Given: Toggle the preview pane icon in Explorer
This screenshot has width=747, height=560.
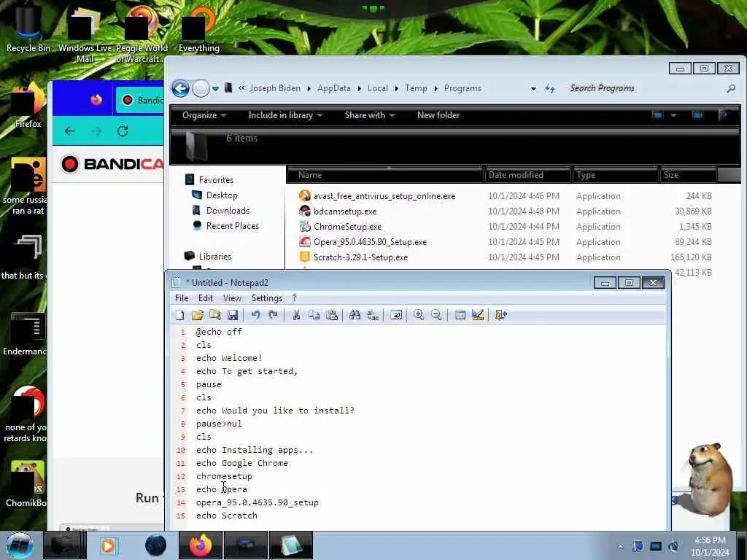Looking at the screenshot, I should point(697,115).
